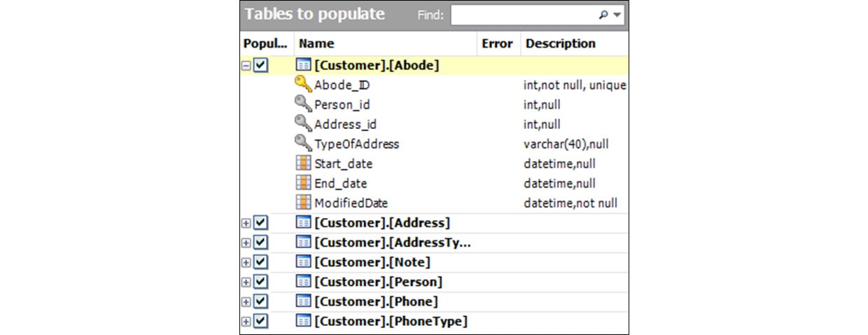Click the column icon beside ModifiedDate

click(x=303, y=203)
